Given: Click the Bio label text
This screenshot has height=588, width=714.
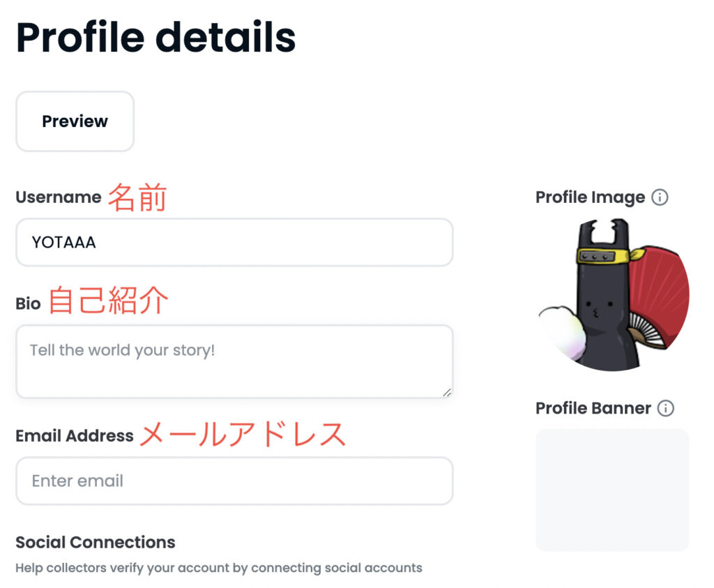Looking at the screenshot, I should [28, 304].
